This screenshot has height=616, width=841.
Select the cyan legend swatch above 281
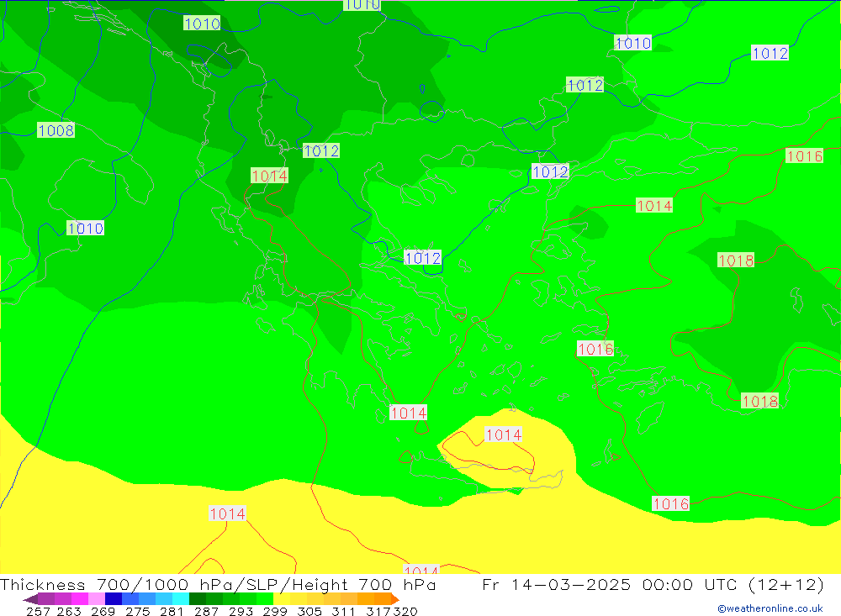pyautogui.click(x=181, y=599)
